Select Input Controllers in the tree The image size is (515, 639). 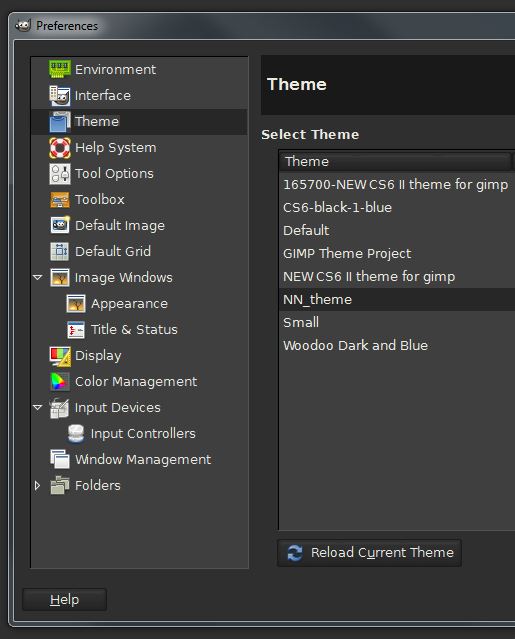(x=143, y=434)
